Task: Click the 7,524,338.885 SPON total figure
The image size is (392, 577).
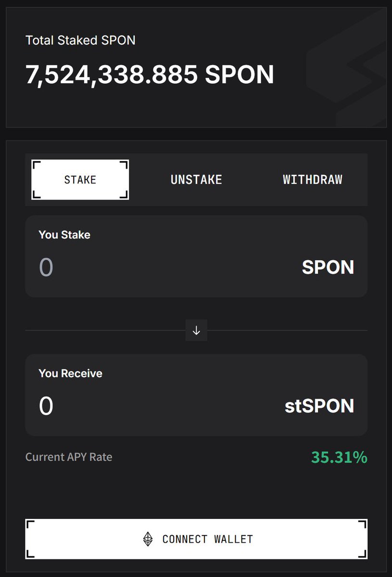Action: click(x=150, y=75)
